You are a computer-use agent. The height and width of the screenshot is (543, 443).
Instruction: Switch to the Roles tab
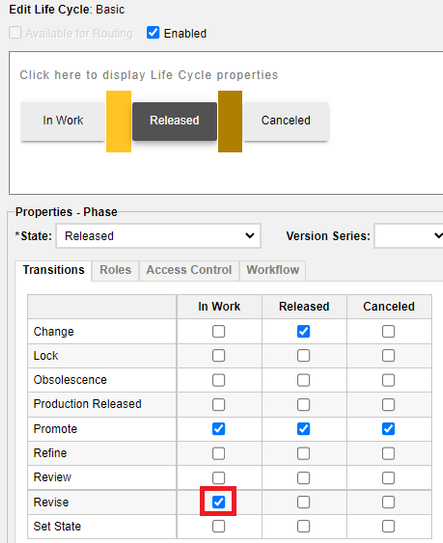(115, 270)
